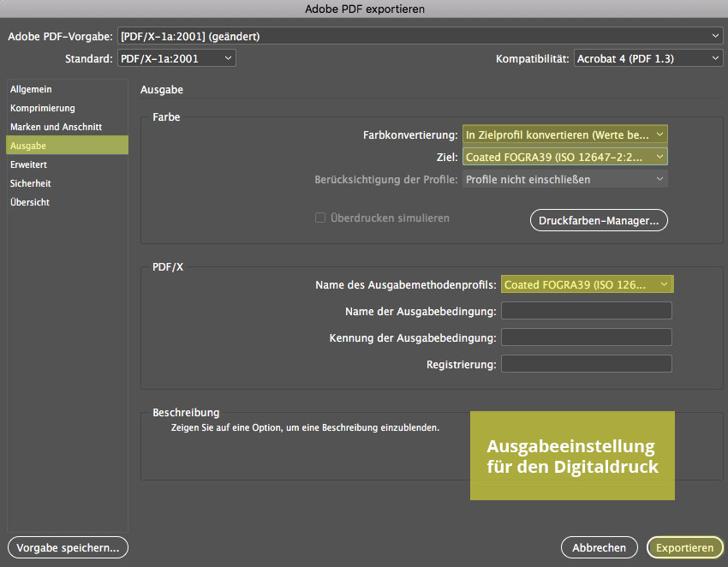The height and width of the screenshot is (567, 728).
Task: Toggle the Überdrucken simulieren checkbox
Action: (320, 218)
